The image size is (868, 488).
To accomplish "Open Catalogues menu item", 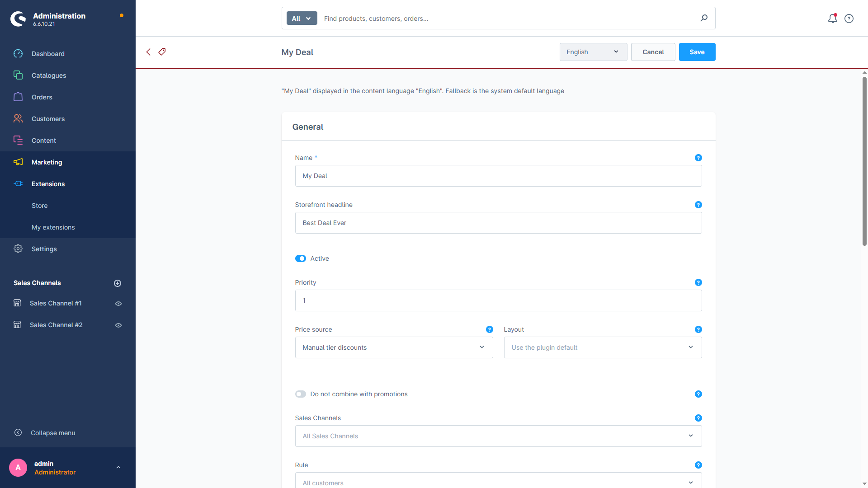I will [68, 75].
